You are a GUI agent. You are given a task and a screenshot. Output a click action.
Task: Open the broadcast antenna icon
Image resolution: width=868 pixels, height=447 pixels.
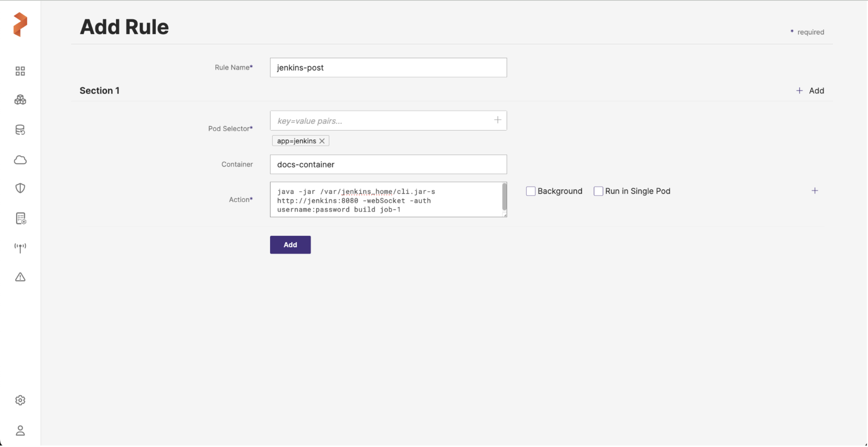click(20, 248)
